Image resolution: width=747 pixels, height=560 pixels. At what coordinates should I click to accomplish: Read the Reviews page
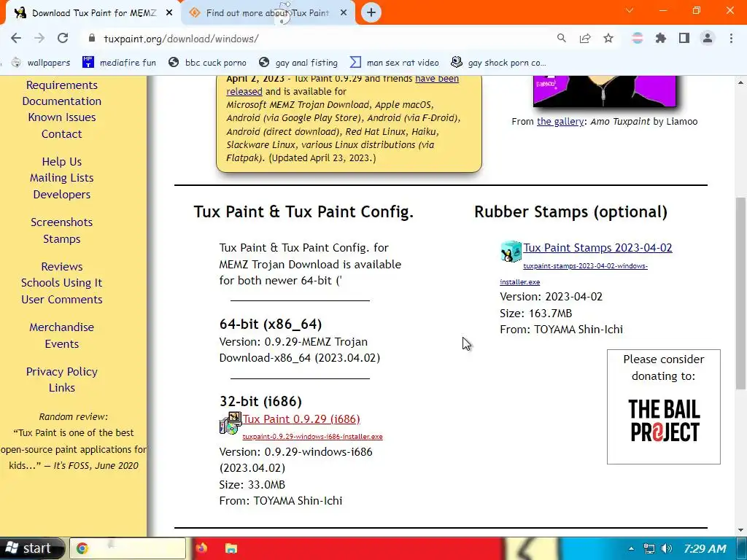[62, 266]
